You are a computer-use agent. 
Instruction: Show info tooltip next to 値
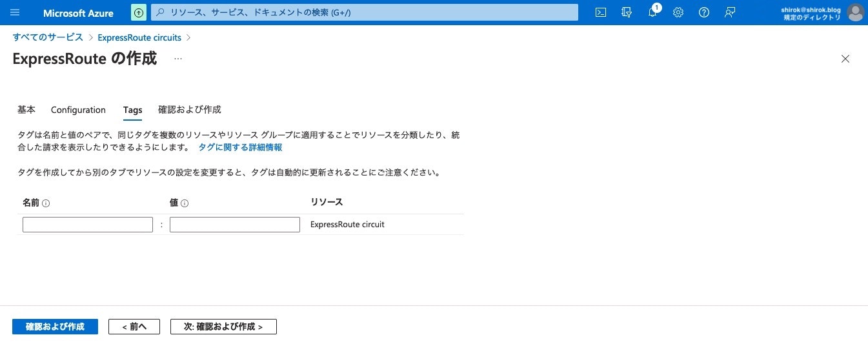(185, 203)
